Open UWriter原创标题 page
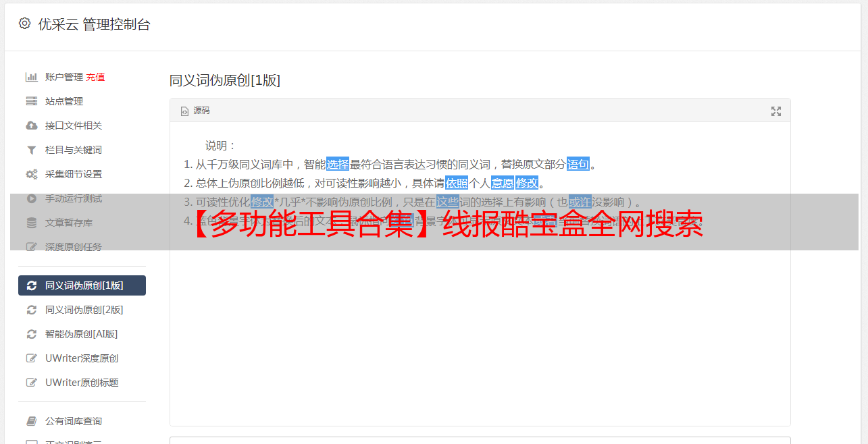This screenshot has width=868, height=444. click(82, 383)
